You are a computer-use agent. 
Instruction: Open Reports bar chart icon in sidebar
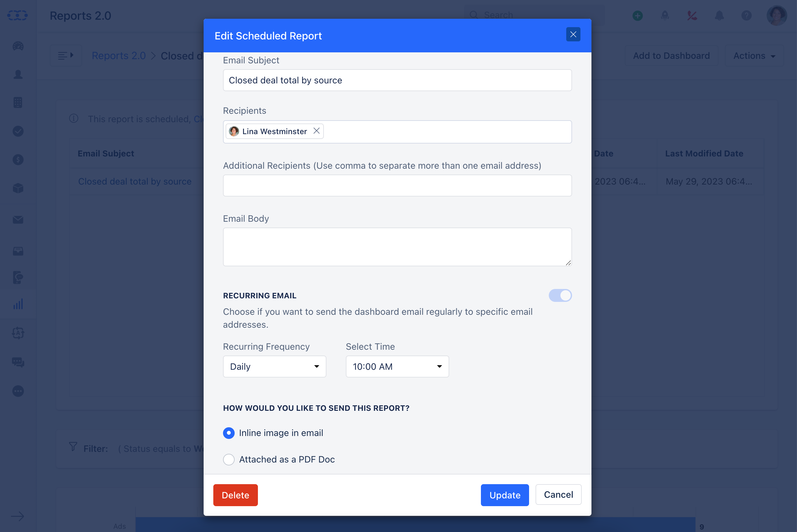tap(18, 304)
